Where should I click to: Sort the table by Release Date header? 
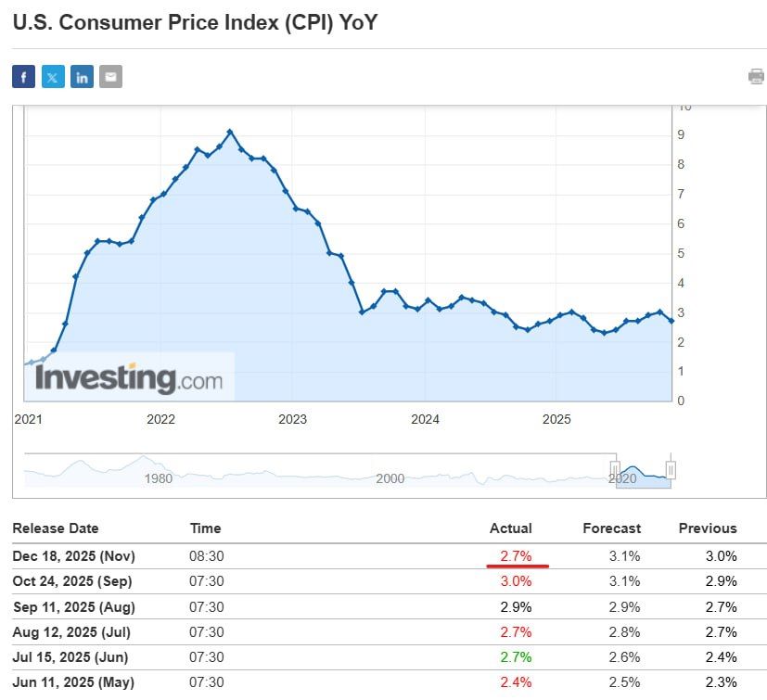coord(58,528)
